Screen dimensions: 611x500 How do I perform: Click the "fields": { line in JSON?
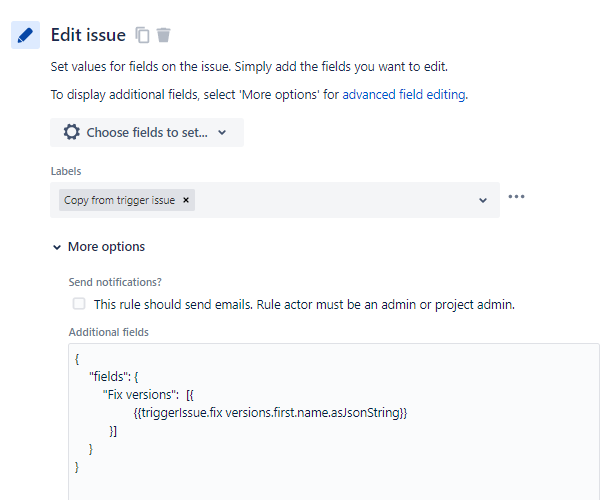point(113,377)
